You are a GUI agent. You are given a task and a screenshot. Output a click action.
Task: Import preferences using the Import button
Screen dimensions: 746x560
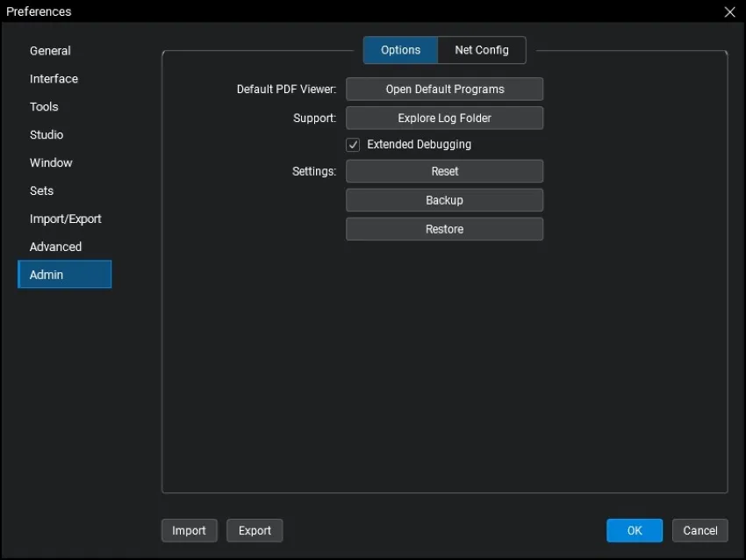[189, 530]
